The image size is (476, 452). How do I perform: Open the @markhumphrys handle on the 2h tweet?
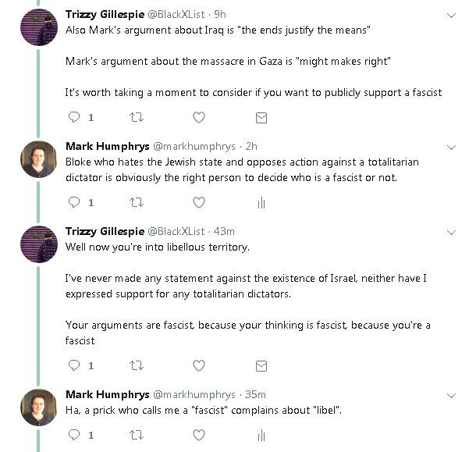click(189, 146)
